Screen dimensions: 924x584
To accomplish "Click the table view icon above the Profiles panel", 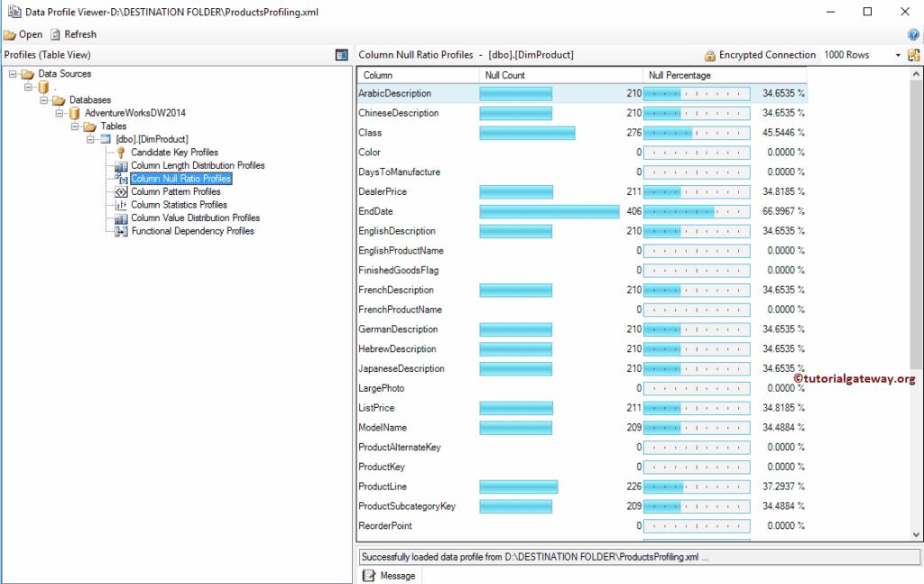I will pos(342,54).
